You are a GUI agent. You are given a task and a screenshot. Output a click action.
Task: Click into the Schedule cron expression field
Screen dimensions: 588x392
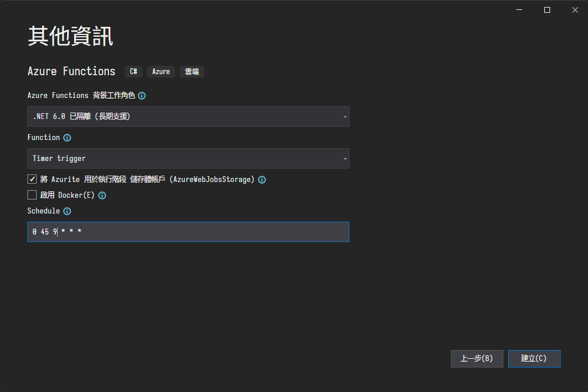pyautogui.click(x=188, y=232)
